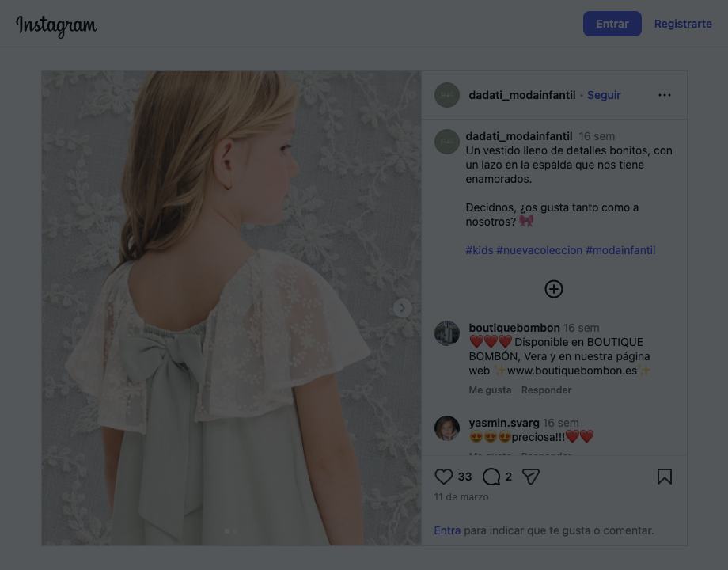The width and height of the screenshot is (728, 570).
Task: Open comments via speech bubble icon
Action: (x=491, y=477)
